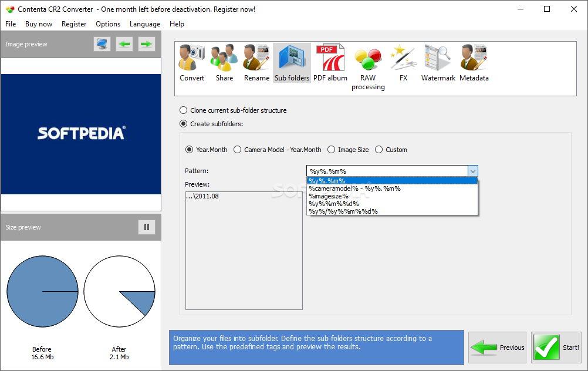Click the After size pie chart
The height and width of the screenshot is (371, 588).
coord(119,292)
